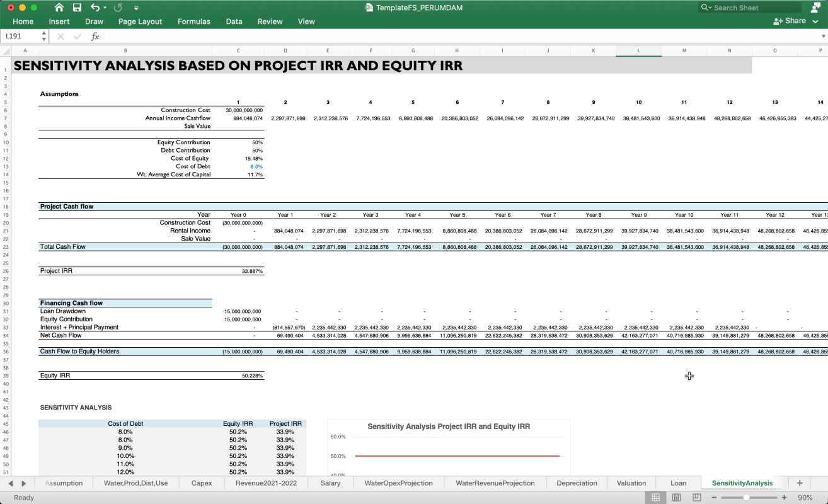Click the Share button
This screenshot has height=504, width=828.
click(x=790, y=21)
